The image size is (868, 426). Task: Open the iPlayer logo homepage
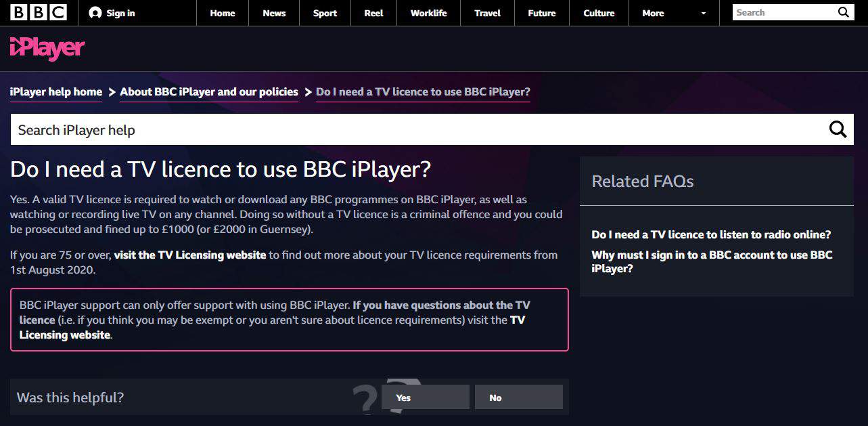tap(47, 48)
